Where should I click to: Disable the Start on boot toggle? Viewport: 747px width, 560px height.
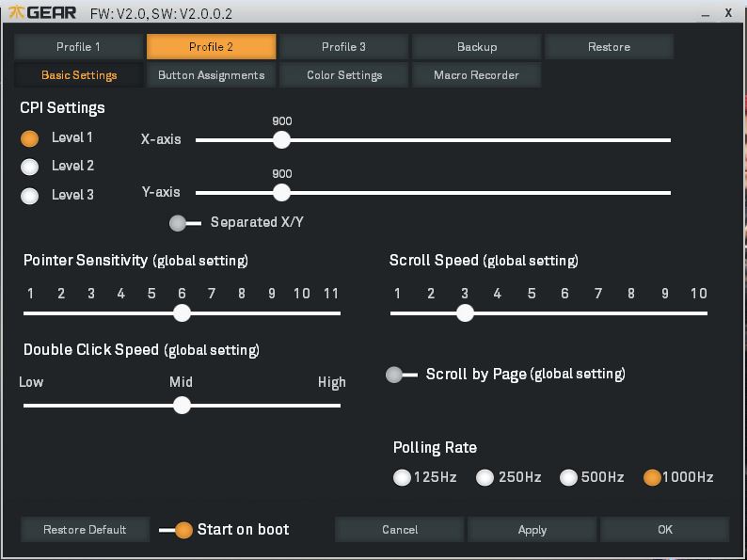point(176,530)
